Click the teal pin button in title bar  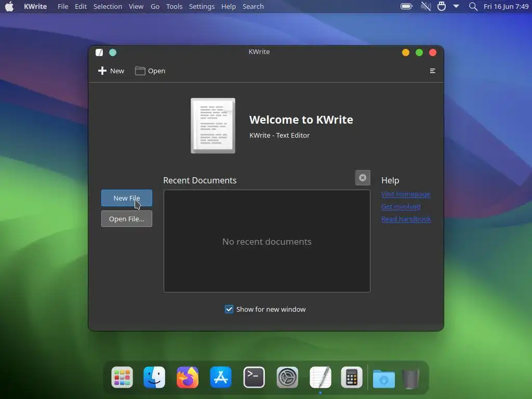(113, 52)
